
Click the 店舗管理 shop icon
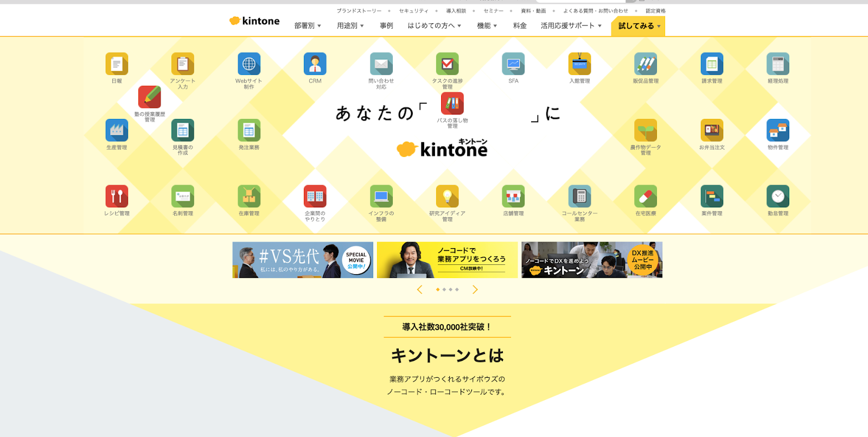(513, 197)
